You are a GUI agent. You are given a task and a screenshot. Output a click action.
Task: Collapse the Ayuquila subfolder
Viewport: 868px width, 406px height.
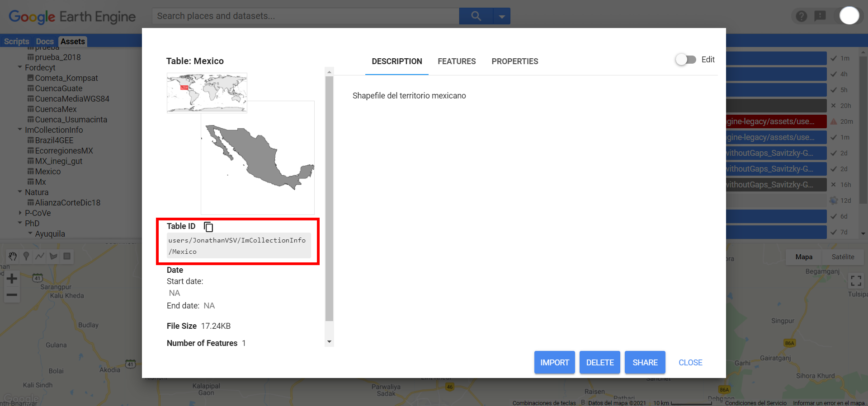(x=30, y=233)
